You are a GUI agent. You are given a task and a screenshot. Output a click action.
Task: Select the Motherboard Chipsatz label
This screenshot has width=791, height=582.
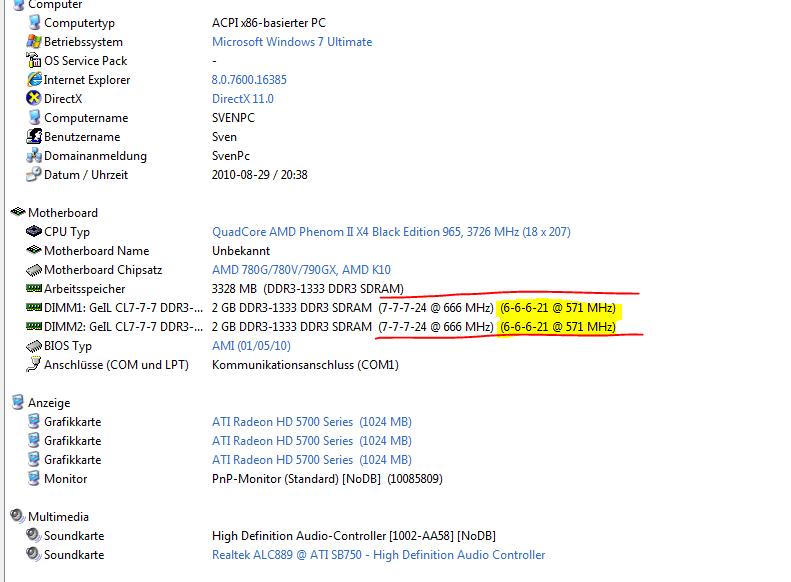(103, 270)
